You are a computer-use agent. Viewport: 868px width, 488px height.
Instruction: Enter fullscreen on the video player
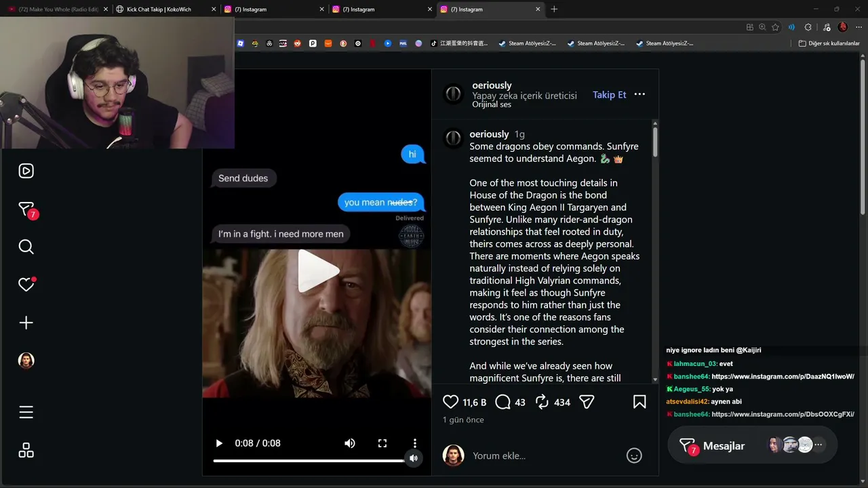(382, 443)
